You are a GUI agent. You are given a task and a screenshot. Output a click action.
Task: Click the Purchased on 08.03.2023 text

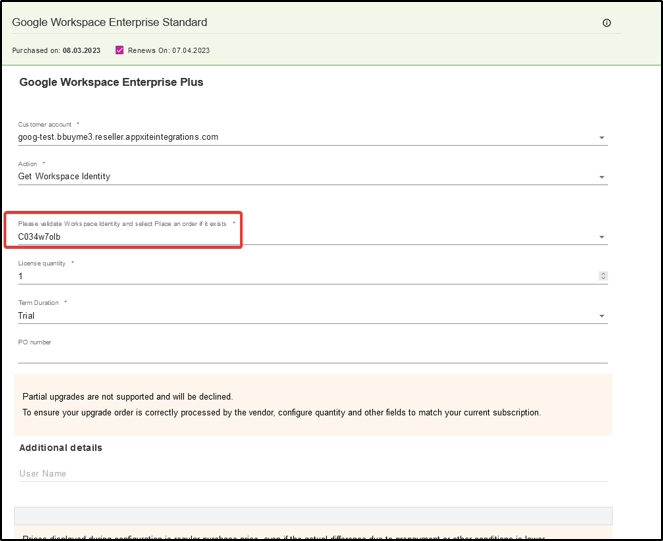[56, 50]
